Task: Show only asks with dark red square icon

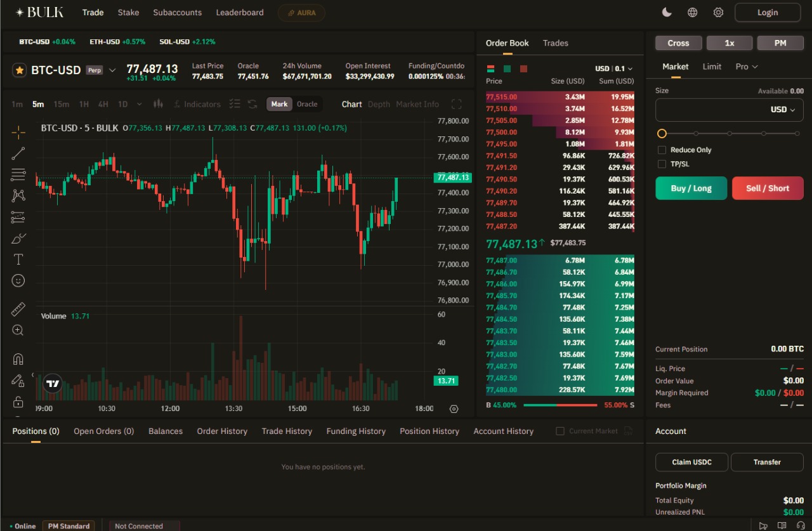Action: click(523, 69)
